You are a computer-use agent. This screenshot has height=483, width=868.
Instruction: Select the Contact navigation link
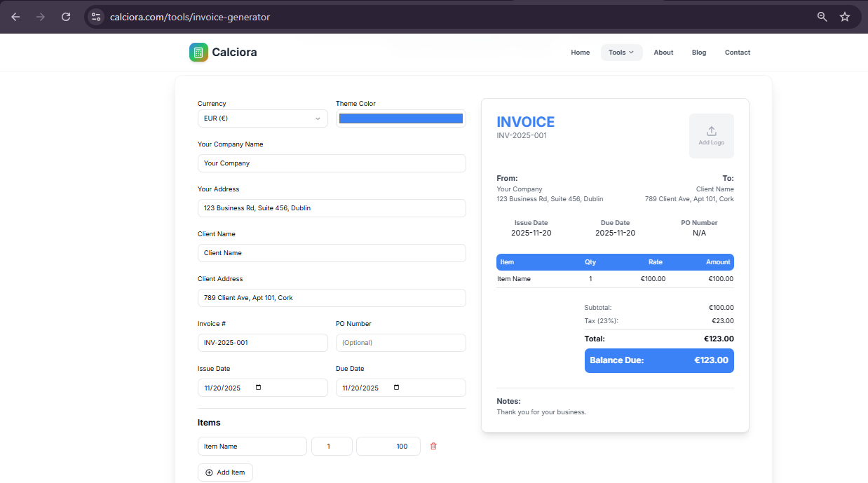(737, 52)
